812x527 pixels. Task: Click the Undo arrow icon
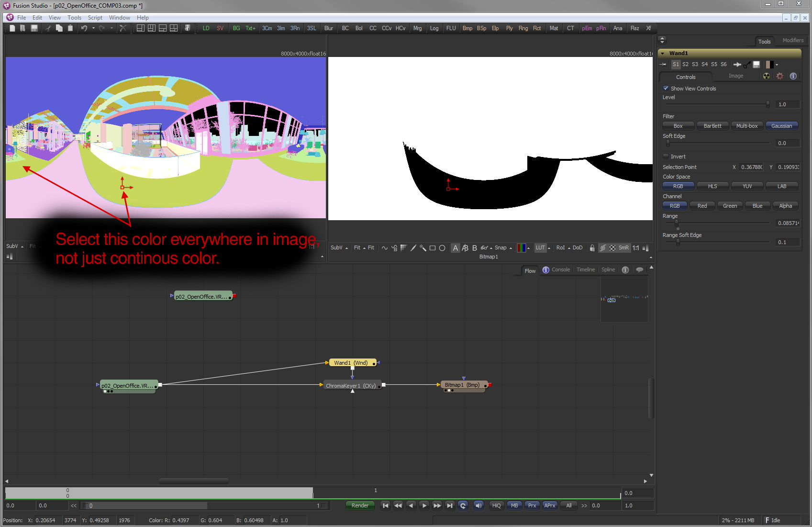[84, 28]
